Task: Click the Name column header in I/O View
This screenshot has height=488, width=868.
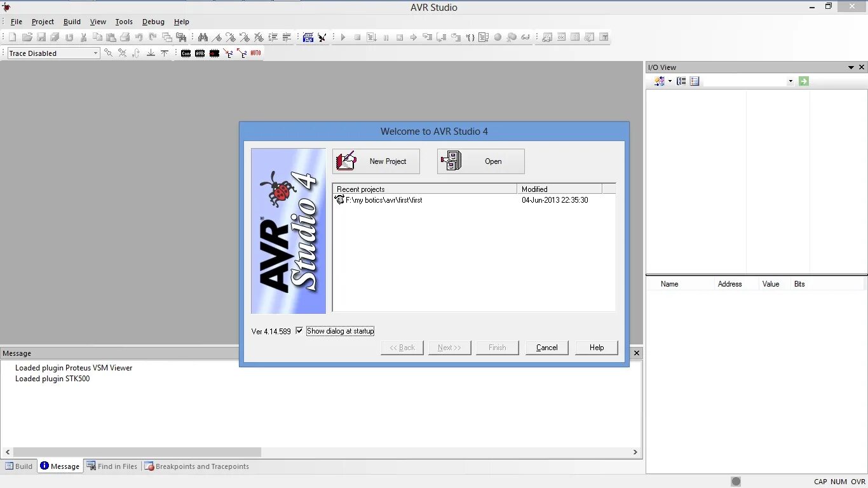Action: 681,284
